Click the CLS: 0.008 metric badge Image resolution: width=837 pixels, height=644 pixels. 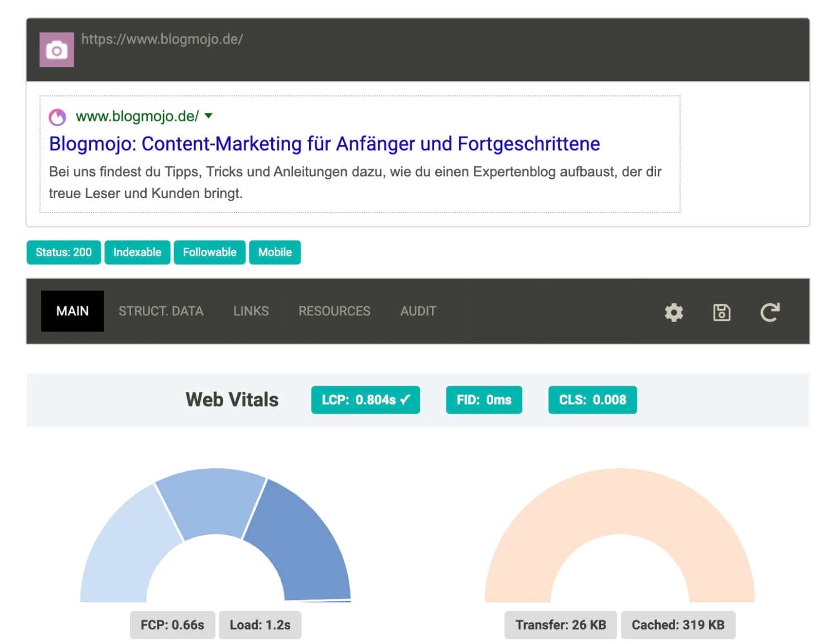(592, 400)
